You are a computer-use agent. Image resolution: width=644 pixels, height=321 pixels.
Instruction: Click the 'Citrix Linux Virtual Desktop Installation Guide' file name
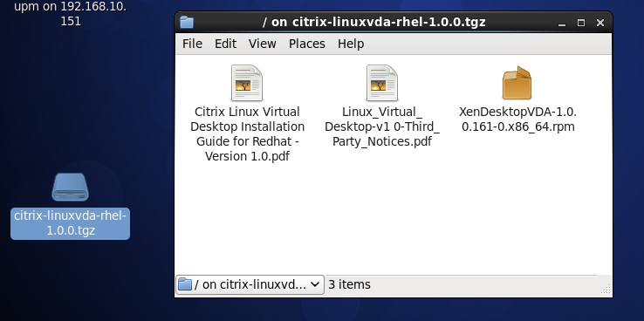[247, 134]
